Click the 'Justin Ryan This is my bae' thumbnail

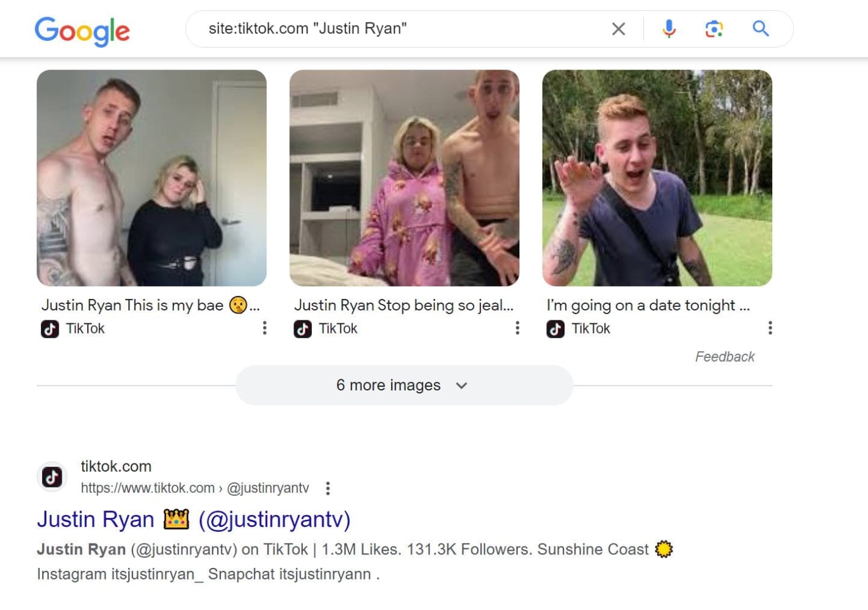(151, 178)
